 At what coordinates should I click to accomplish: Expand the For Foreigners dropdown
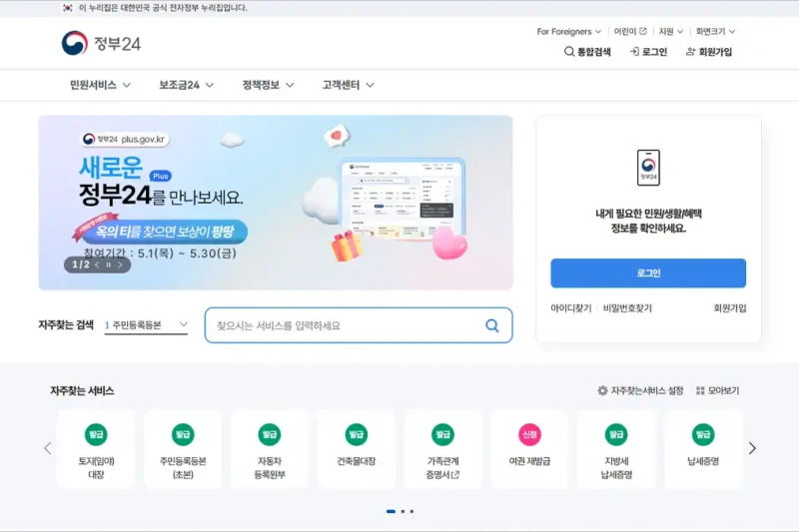point(568,32)
